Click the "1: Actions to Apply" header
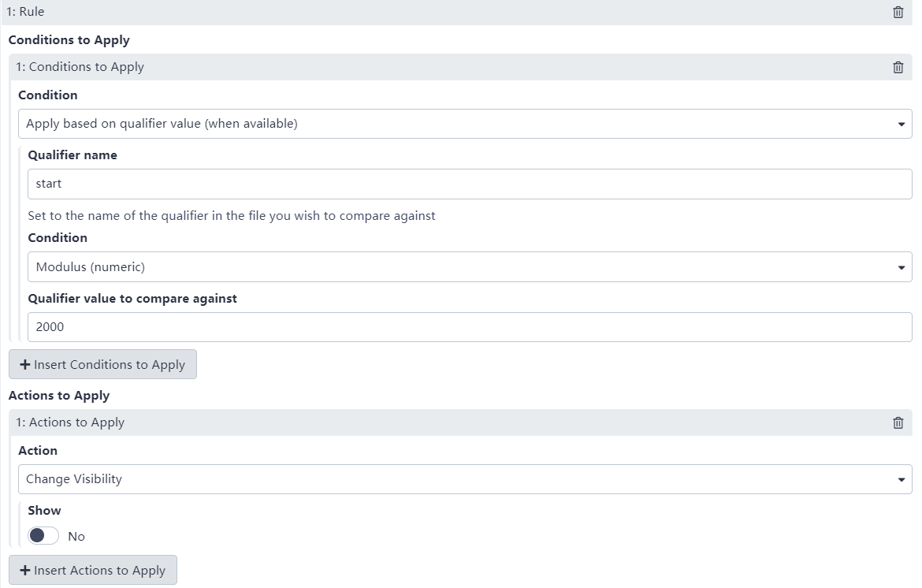This screenshot has width=922, height=588. pos(71,422)
